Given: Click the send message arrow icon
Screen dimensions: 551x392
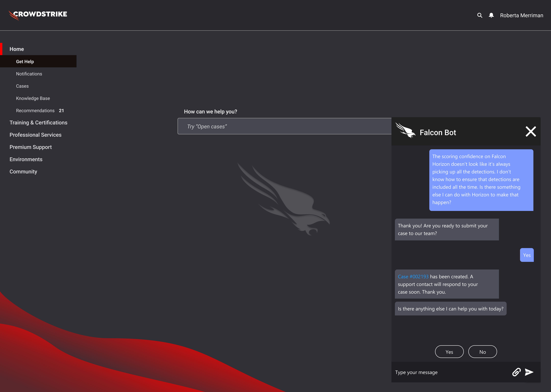Looking at the screenshot, I should (529, 372).
